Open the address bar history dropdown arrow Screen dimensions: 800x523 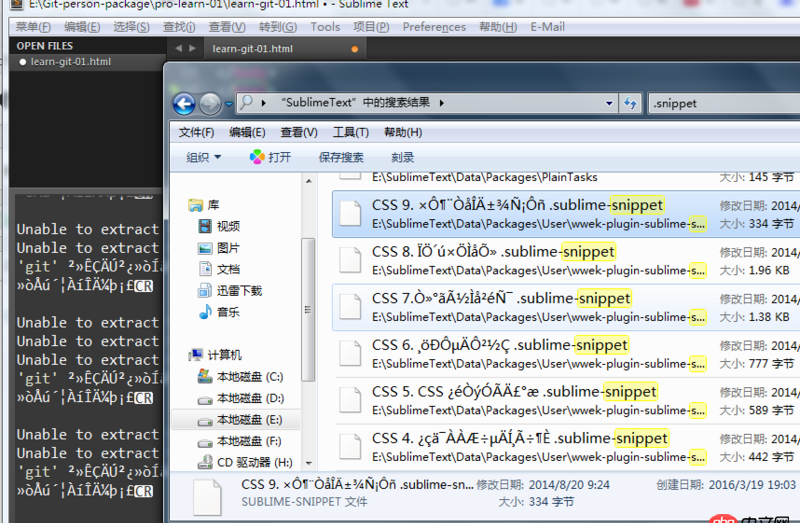[x=609, y=104]
